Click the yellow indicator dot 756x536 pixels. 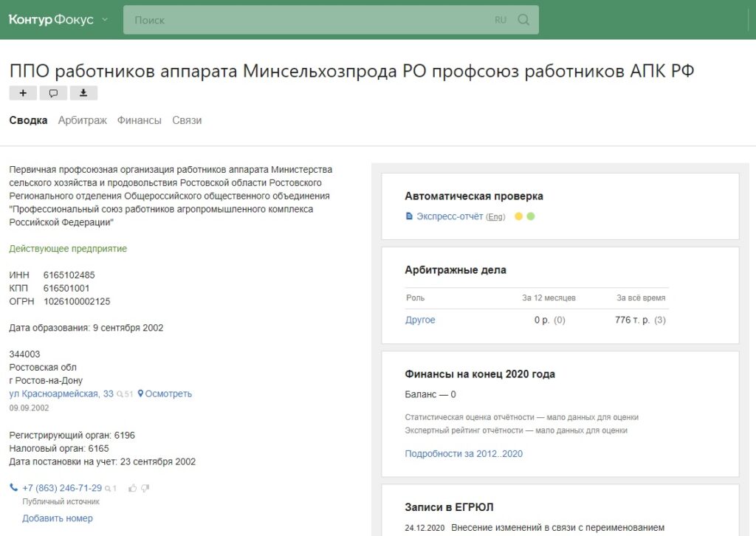[x=519, y=216]
